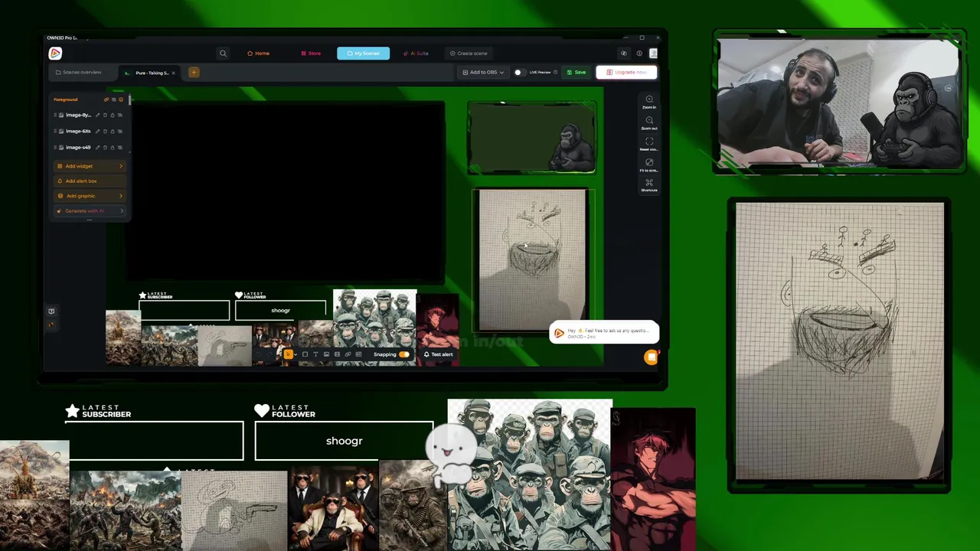Click the eye icon in top-right bar

pyautogui.click(x=623, y=54)
